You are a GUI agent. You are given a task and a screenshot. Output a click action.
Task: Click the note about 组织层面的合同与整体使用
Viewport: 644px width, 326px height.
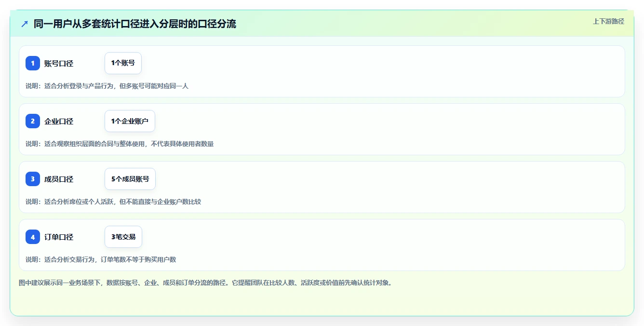point(120,144)
